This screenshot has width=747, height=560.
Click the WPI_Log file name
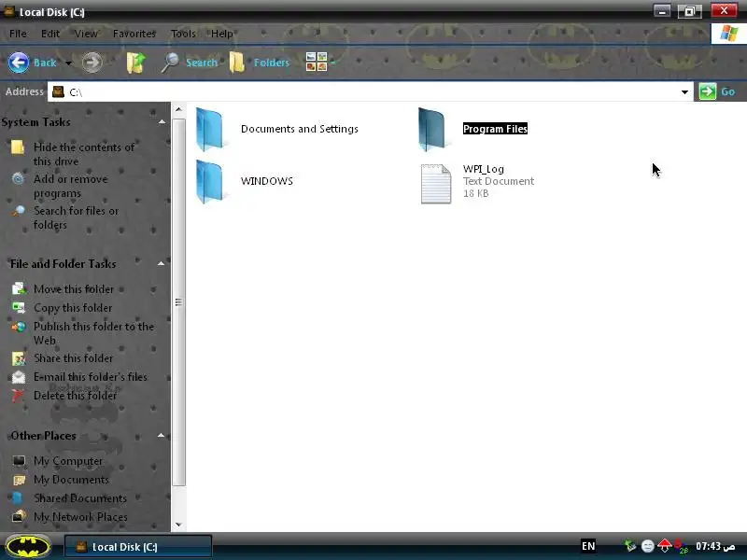click(x=484, y=169)
